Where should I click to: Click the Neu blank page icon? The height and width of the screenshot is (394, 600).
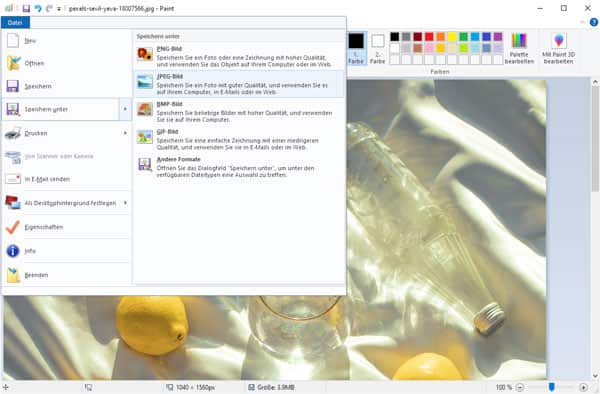pyautogui.click(x=13, y=40)
